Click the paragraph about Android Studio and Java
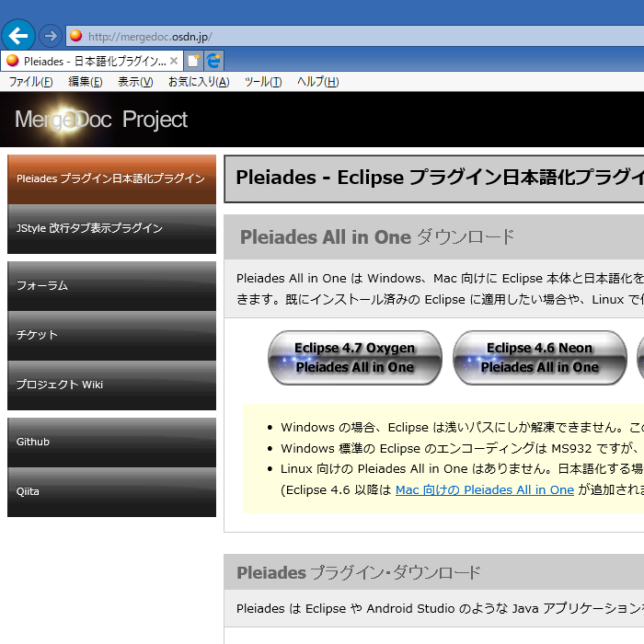The image size is (644, 644). 440,608
